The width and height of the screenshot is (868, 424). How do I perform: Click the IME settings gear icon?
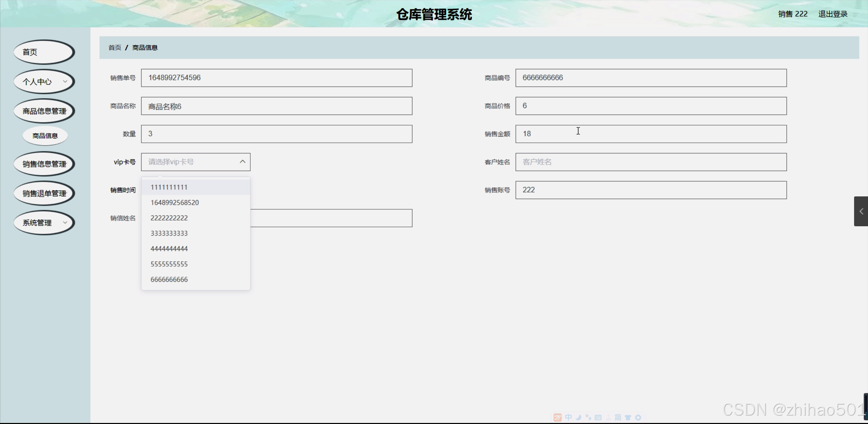click(x=638, y=418)
